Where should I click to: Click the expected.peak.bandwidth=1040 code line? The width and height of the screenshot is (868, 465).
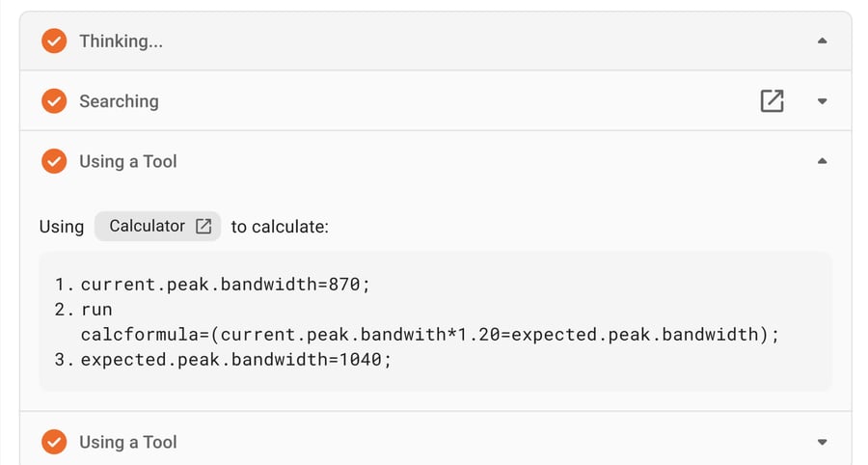(236, 360)
